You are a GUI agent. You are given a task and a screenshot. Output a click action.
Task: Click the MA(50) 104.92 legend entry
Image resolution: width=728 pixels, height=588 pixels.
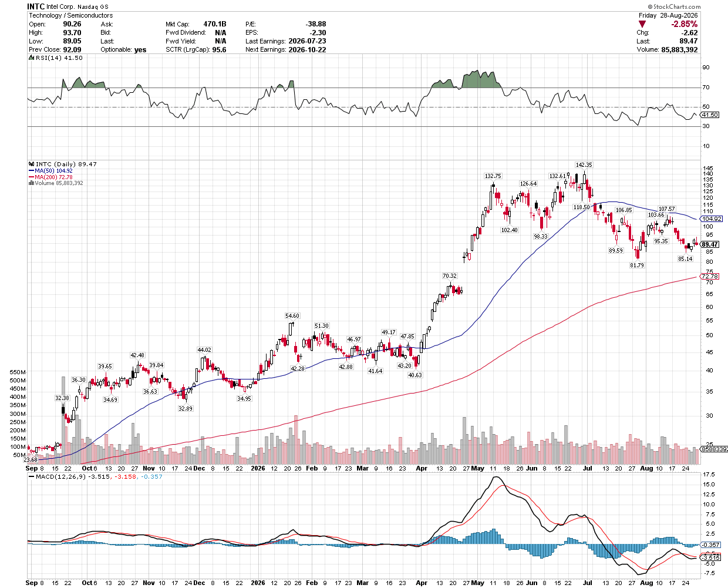coord(50,171)
